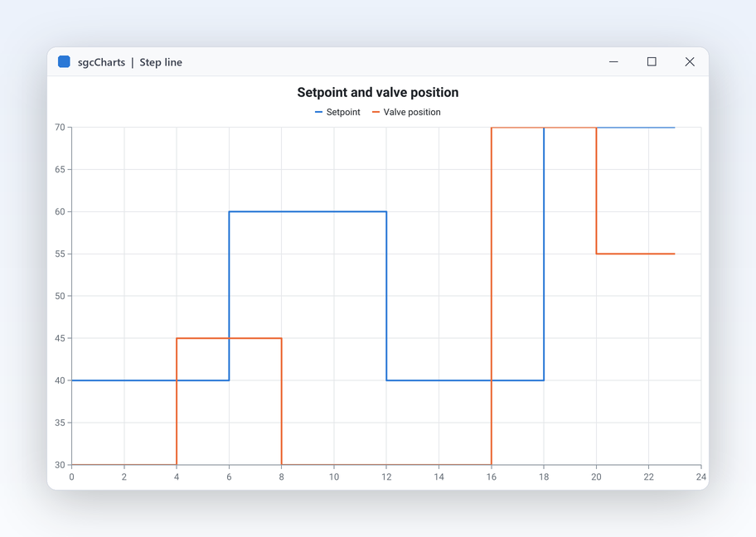The width and height of the screenshot is (756, 537).
Task: Minimize the sgcCharts window
Action: pos(613,61)
